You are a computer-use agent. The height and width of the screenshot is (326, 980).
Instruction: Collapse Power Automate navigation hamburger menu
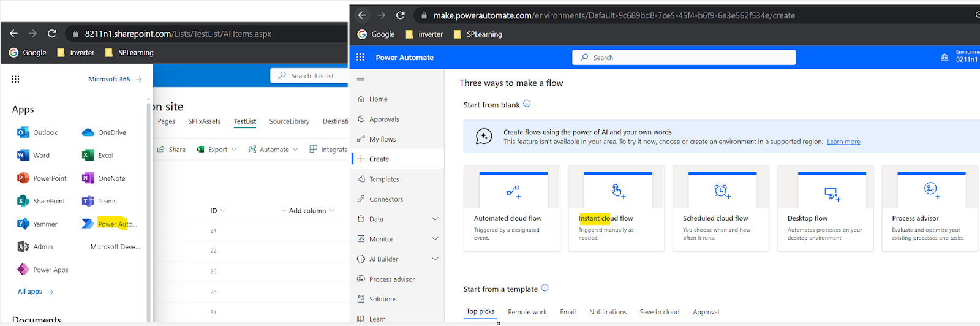pos(361,79)
